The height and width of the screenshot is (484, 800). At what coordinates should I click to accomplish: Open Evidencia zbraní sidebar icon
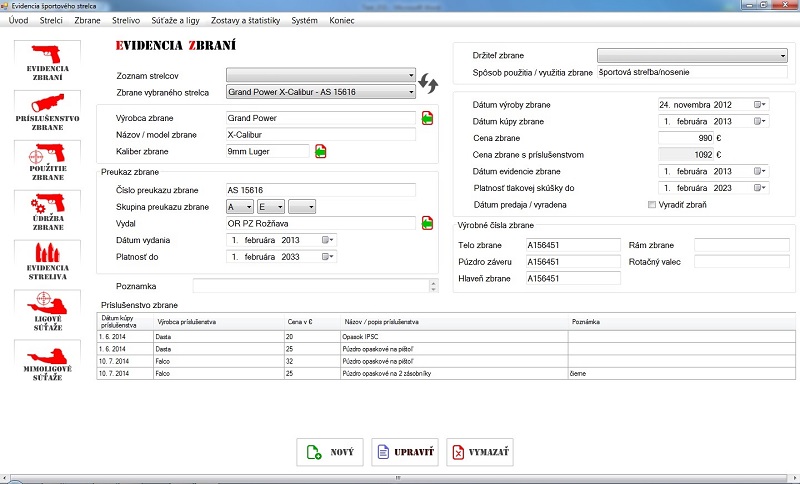coord(45,62)
